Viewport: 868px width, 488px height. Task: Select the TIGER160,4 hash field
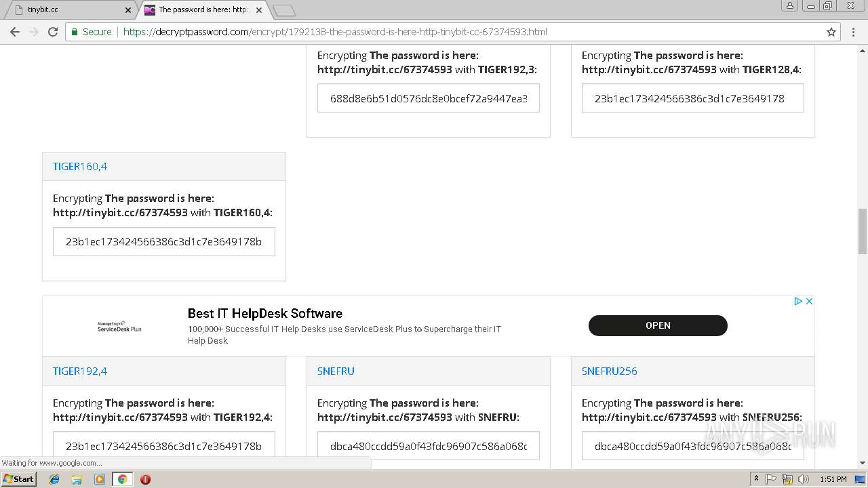coord(164,241)
